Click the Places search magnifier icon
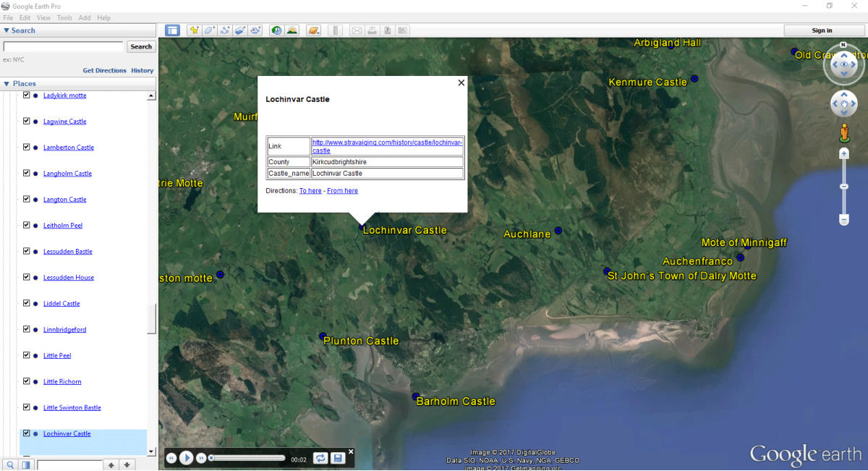This screenshot has width=868, height=471. (x=11, y=464)
